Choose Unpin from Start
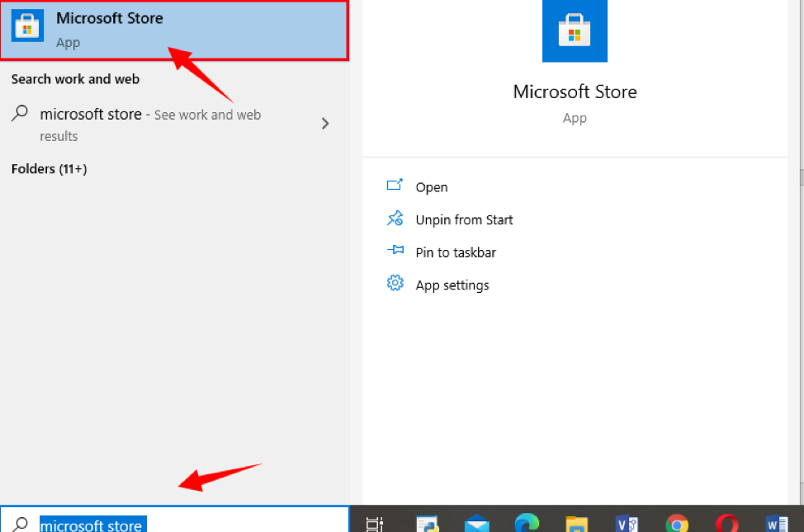804x532 pixels. coord(464,220)
